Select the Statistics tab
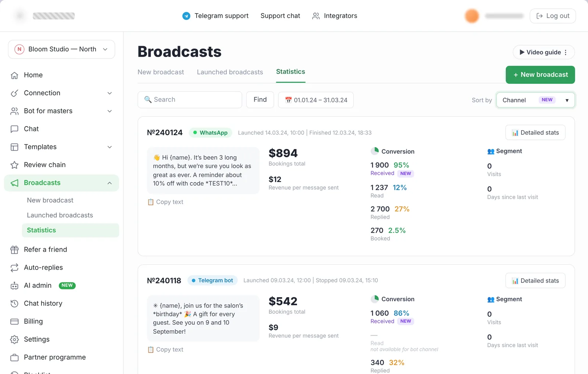Image resolution: width=588 pixels, height=374 pixels. [x=291, y=72]
